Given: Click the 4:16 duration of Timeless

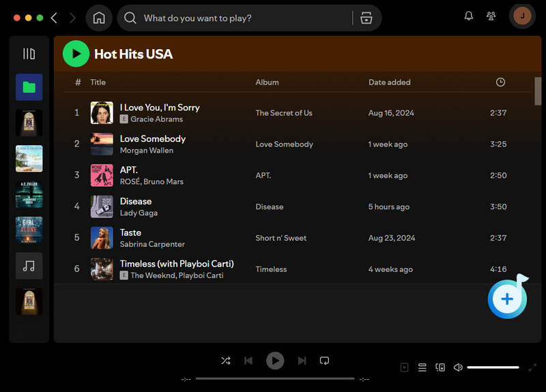Looking at the screenshot, I should [498, 269].
